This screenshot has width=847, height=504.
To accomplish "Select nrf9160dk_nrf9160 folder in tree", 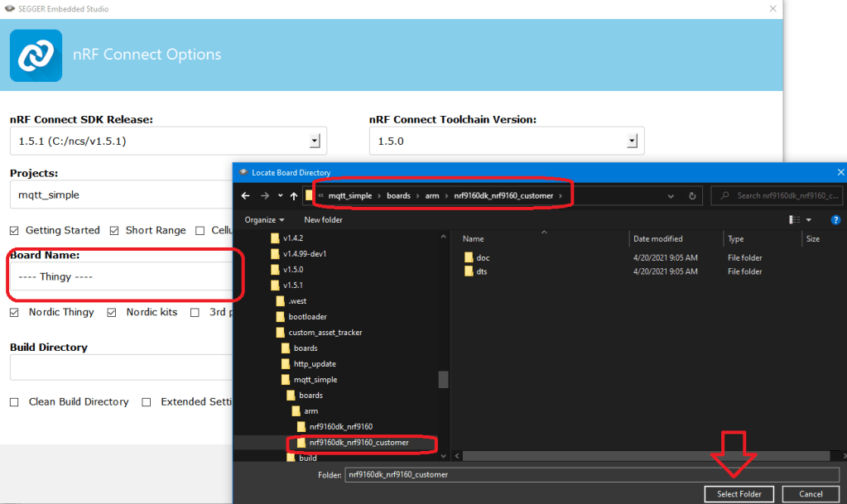I will coord(341,427).
